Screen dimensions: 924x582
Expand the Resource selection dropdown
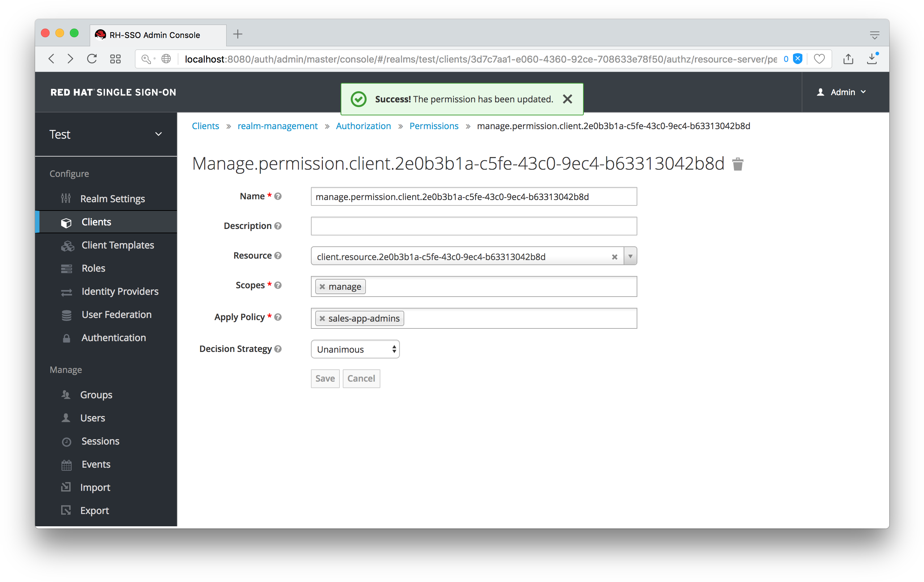tap(630, 256)
